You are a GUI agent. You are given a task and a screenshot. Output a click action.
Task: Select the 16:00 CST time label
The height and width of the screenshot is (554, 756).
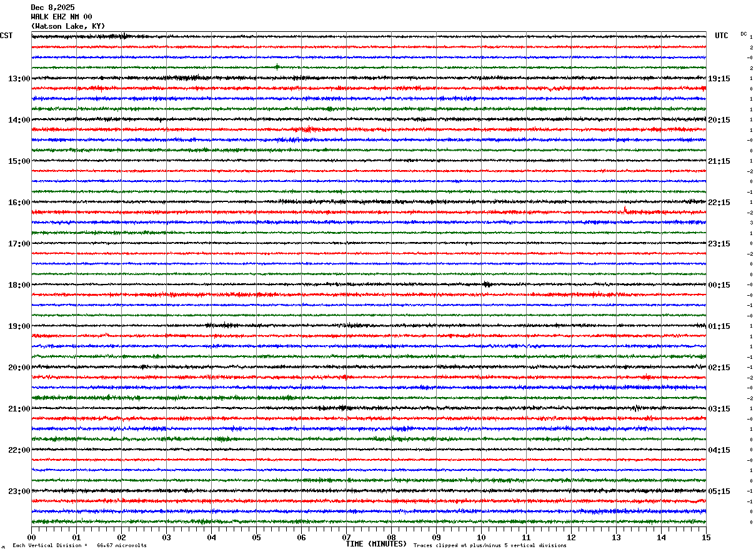point(19,203)
